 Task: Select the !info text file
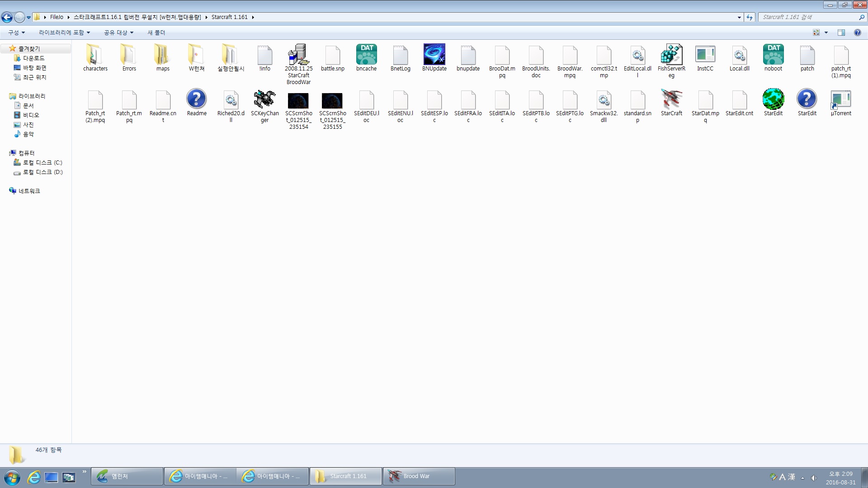point(264,58)
